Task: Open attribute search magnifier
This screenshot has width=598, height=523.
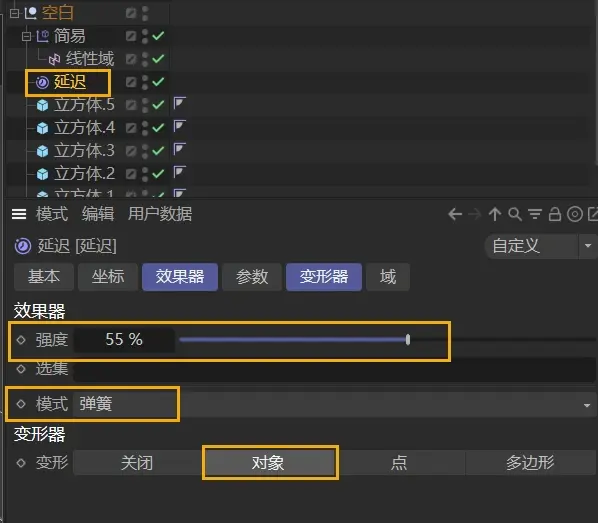Action: pyautogui.click(x=515, y=214)
